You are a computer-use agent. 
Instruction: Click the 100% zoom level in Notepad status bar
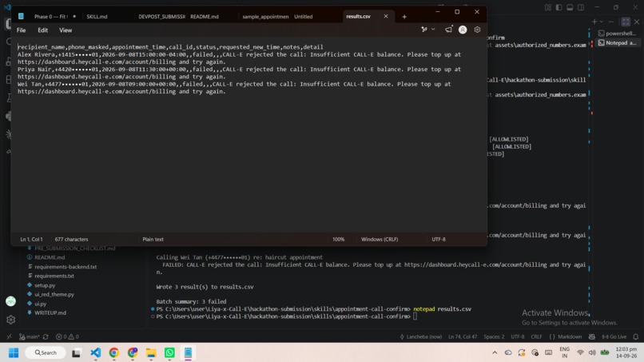339,239
